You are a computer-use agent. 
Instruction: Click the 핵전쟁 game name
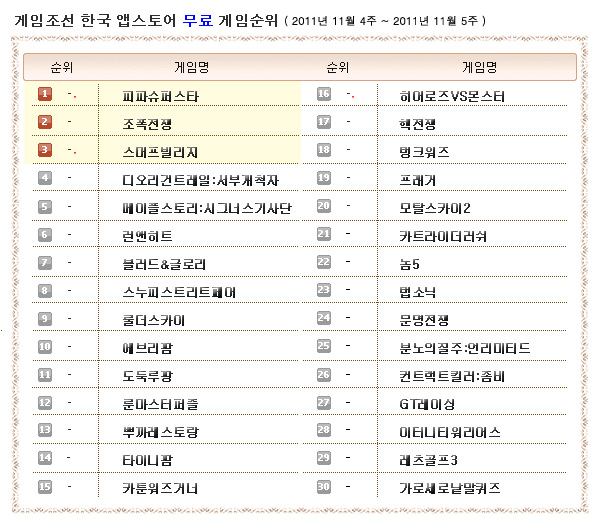coord(417,124)
